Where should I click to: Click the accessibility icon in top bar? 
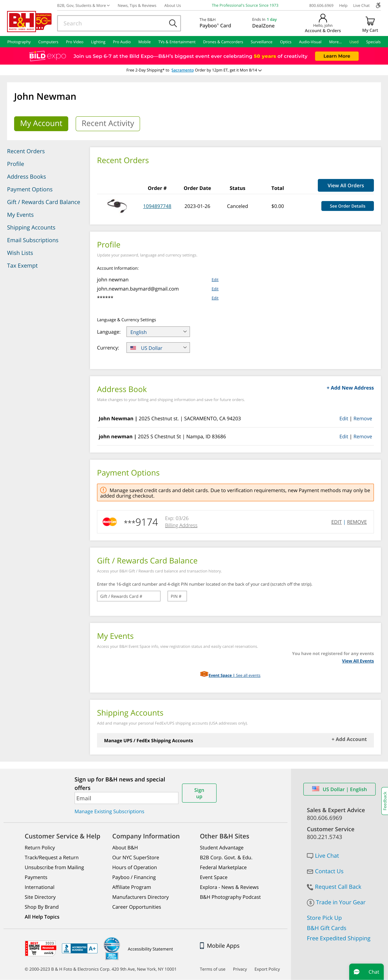378,5
